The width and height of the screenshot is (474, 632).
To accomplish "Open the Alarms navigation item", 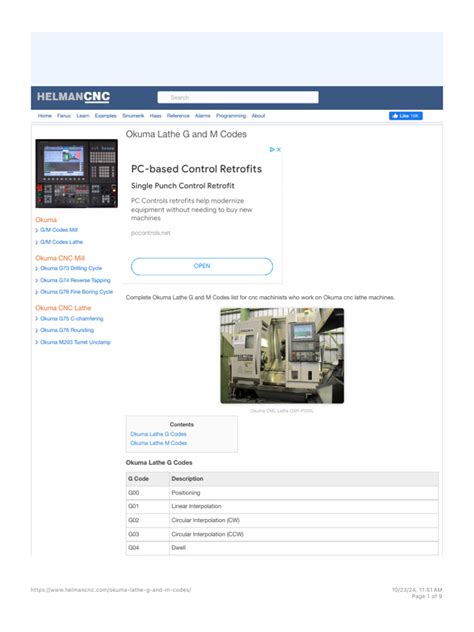I will pos(203,116).
